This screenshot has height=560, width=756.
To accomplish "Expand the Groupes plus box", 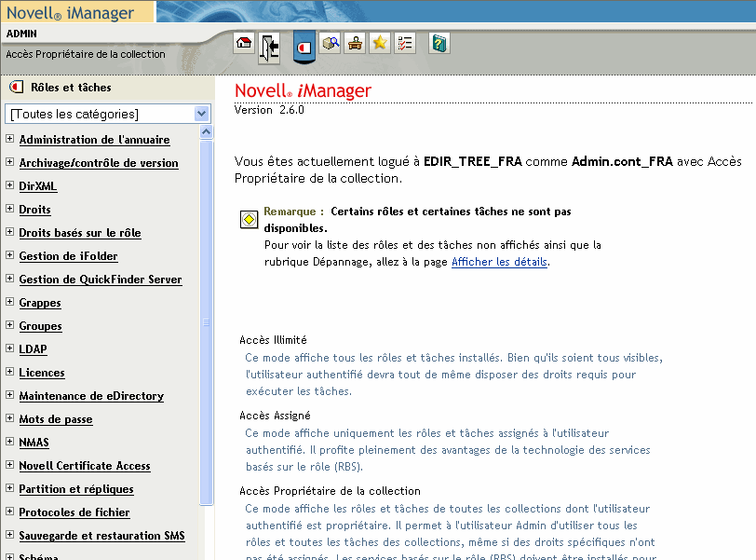I will coord(9,324).
